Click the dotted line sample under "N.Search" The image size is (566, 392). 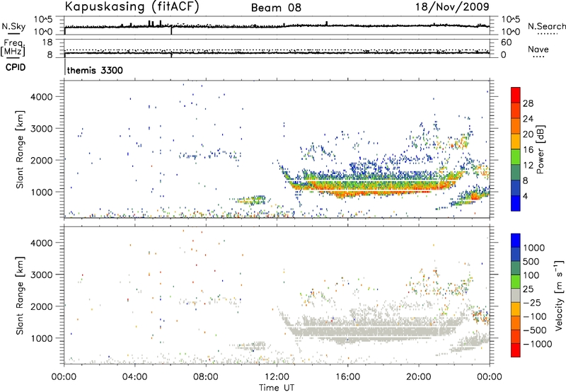pos(548,33)
